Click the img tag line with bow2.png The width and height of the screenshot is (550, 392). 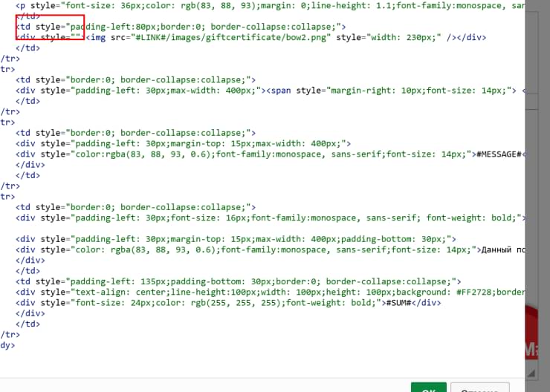(x=250, y=37)
